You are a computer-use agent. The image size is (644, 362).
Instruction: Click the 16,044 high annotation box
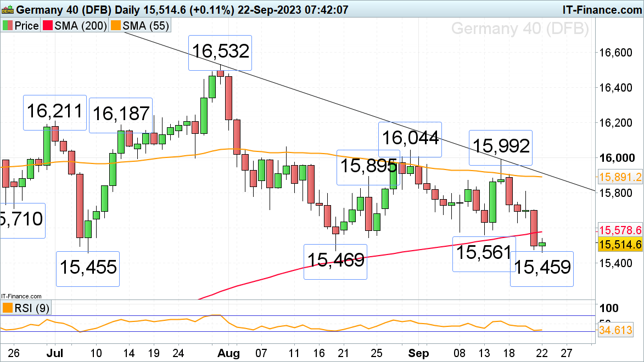411,137
